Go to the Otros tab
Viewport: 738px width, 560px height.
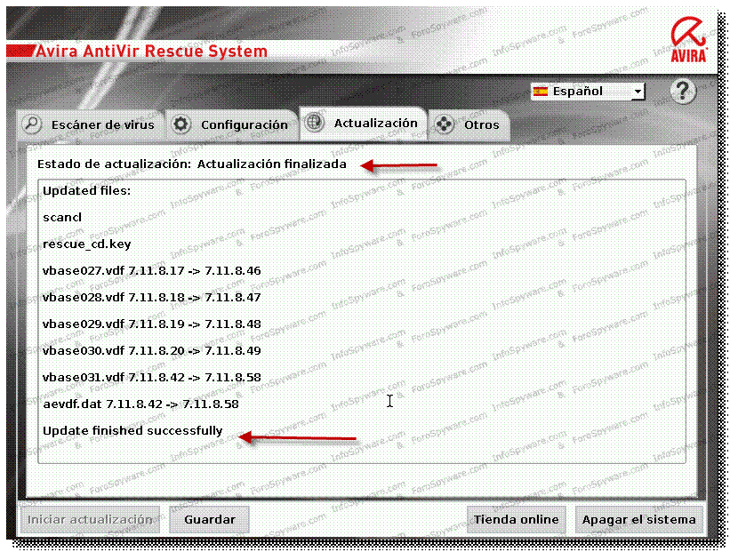pyautogui.click(x=469, y=125)
